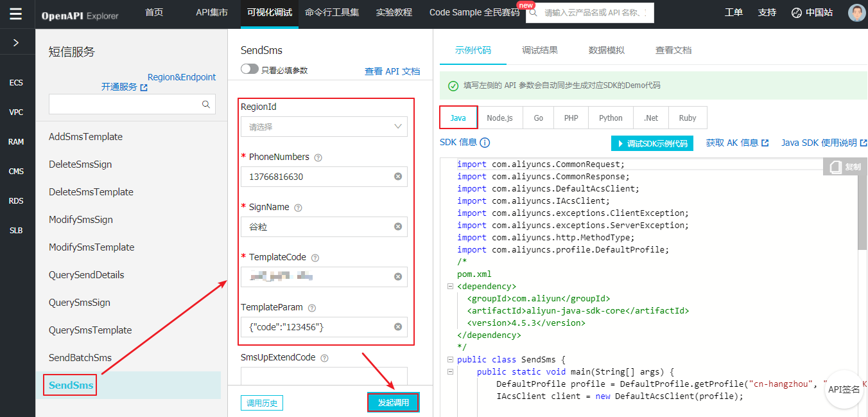Open 获取 AK 信息 link
Screen dimensions: 868x417
pos(737,143)
